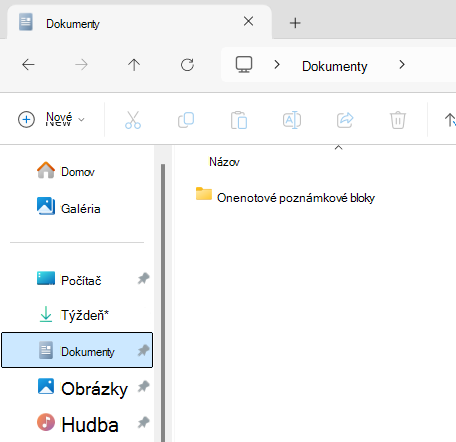Viewport: 456px width, 442px height.
Task: Open the Sort options arrow icon
Action: [450, 120]
